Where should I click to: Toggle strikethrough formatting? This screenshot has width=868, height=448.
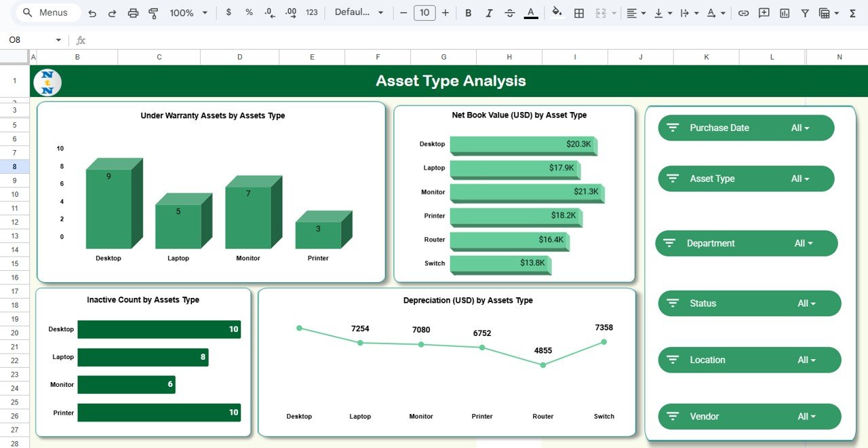[x=510, y=12]
